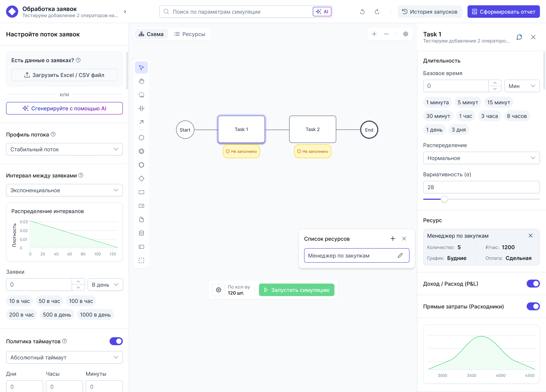The image size is (546, 392).
Task: Click Сформировать отчет button
Action: (503, 12)
